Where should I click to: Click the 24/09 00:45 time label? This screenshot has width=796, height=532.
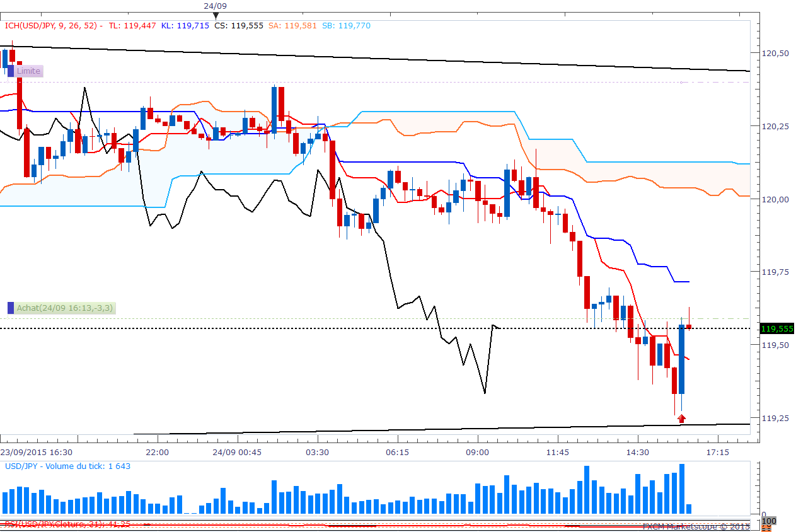(236, 453)
